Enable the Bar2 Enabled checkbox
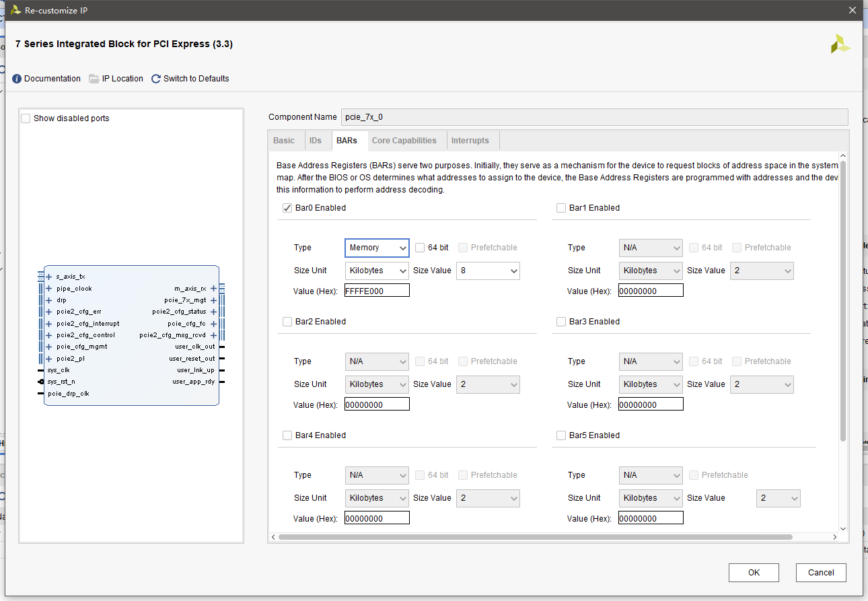The width and height of the screenshot is (868, 601). coord(287,322)
